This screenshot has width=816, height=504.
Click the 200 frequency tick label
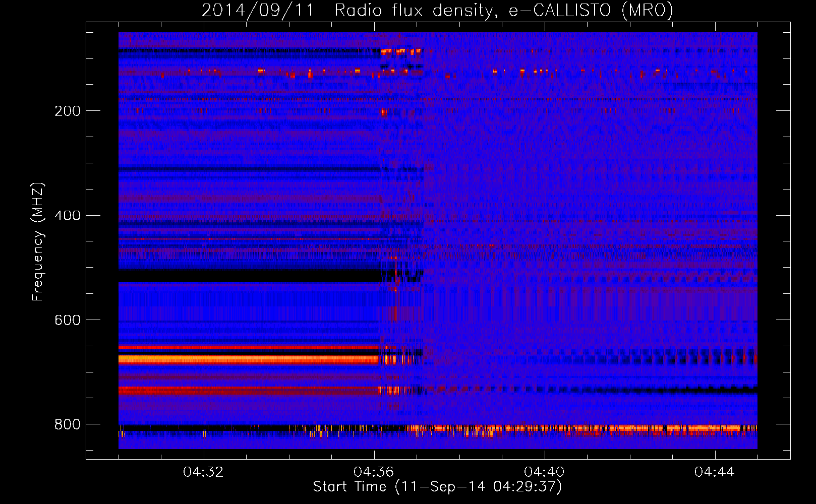(x=68, y=111)
